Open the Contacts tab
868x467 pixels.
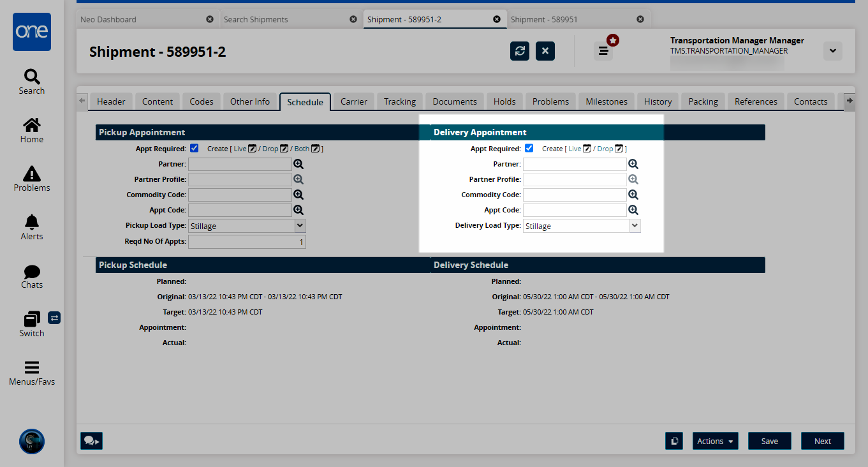click(x=811, y=101)
